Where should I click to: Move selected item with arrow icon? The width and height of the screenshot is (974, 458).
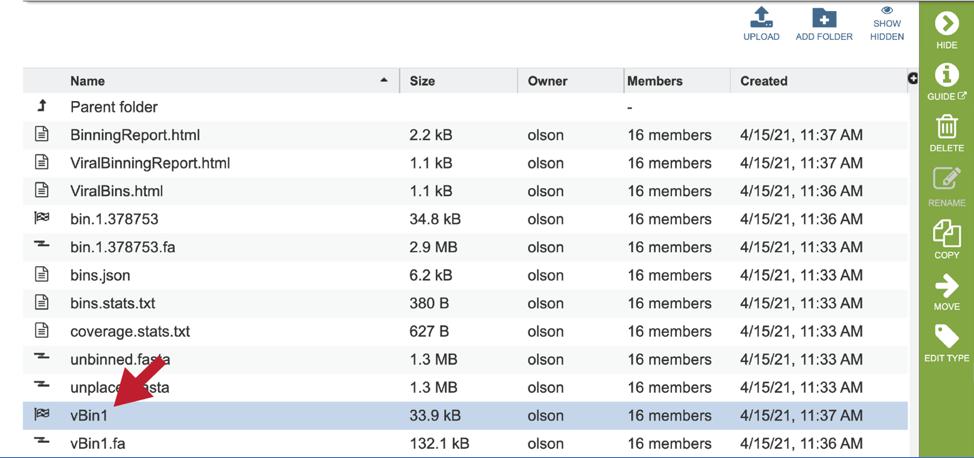click(946, 285)
